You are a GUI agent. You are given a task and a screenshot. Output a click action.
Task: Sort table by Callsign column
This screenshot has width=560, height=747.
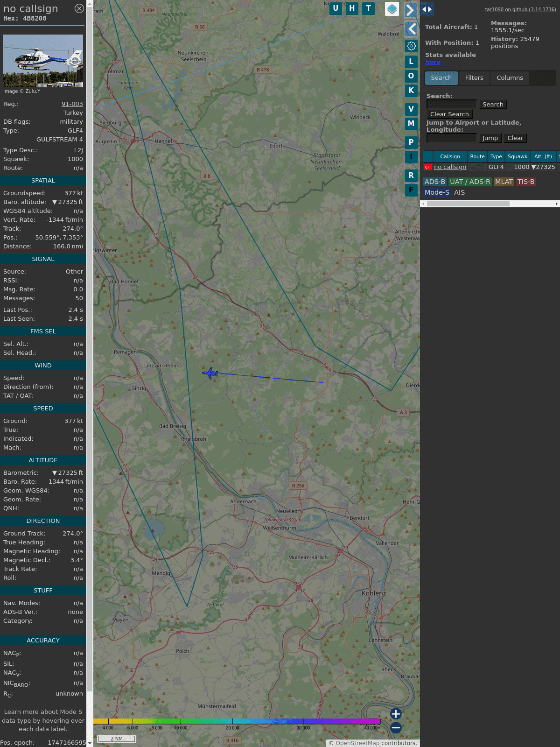(450, 157)
